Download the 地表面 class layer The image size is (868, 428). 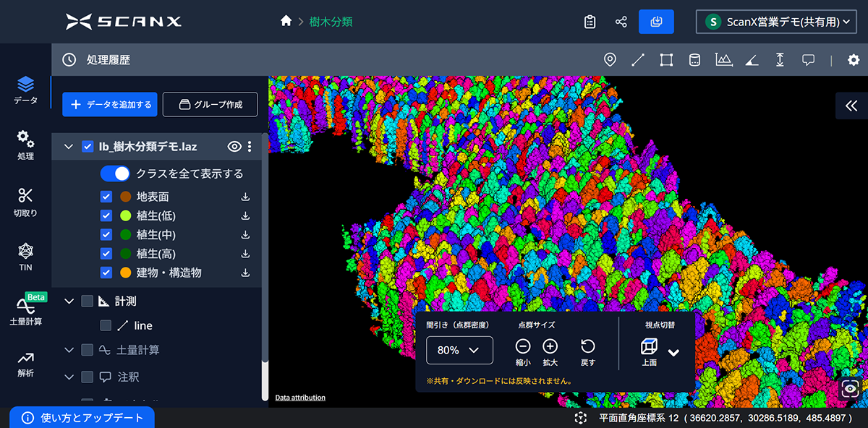point(245,197)
